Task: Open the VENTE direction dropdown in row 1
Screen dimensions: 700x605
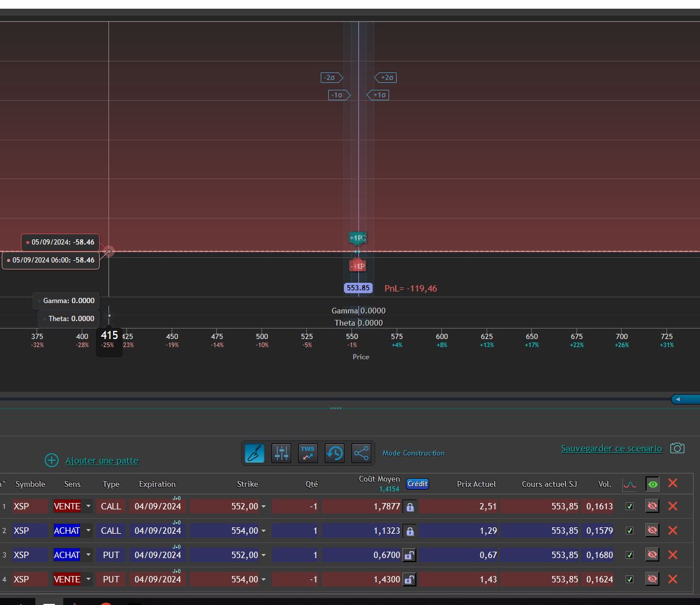Action: pyautogui.click(x=88, y=506)
